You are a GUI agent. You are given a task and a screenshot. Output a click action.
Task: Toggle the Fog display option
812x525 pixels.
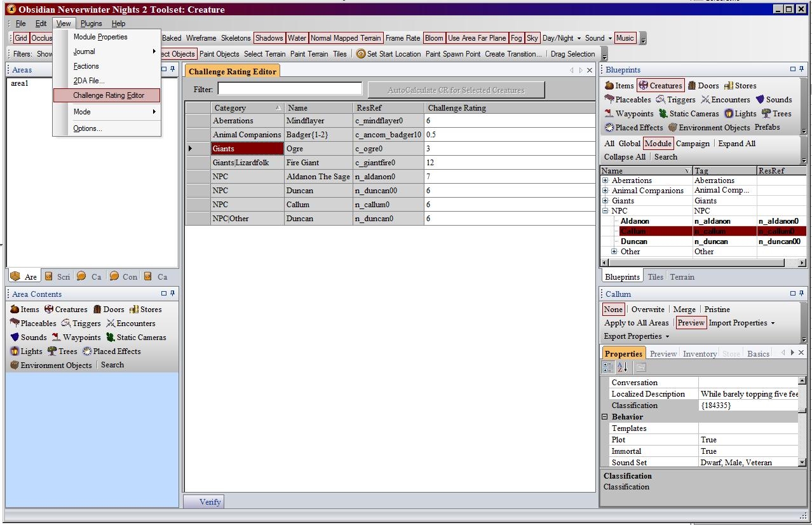pos(516,38)
